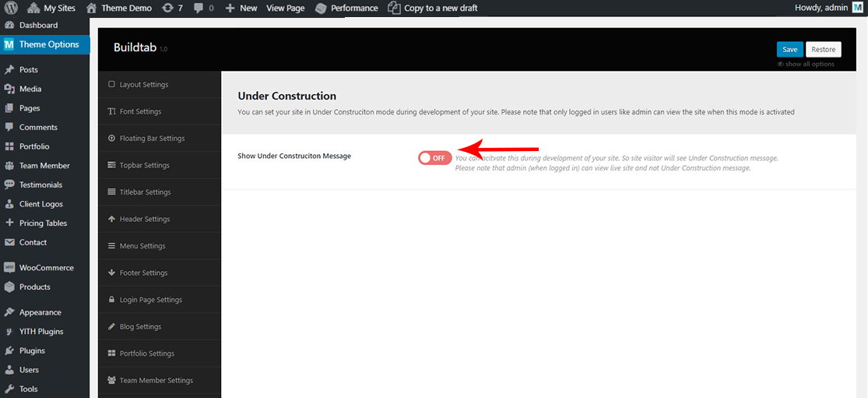Click the blue Save button
Screen dimensions: 868x398
point(789,49)
